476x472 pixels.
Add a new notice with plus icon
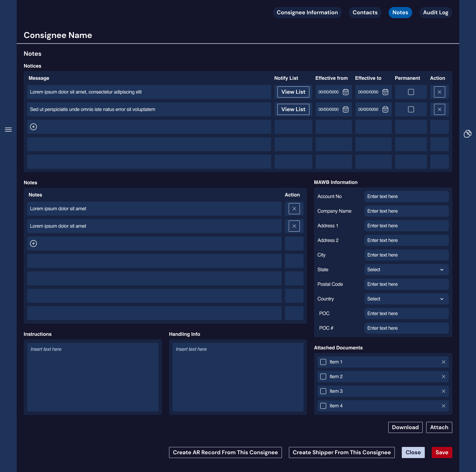coord(33,127)
